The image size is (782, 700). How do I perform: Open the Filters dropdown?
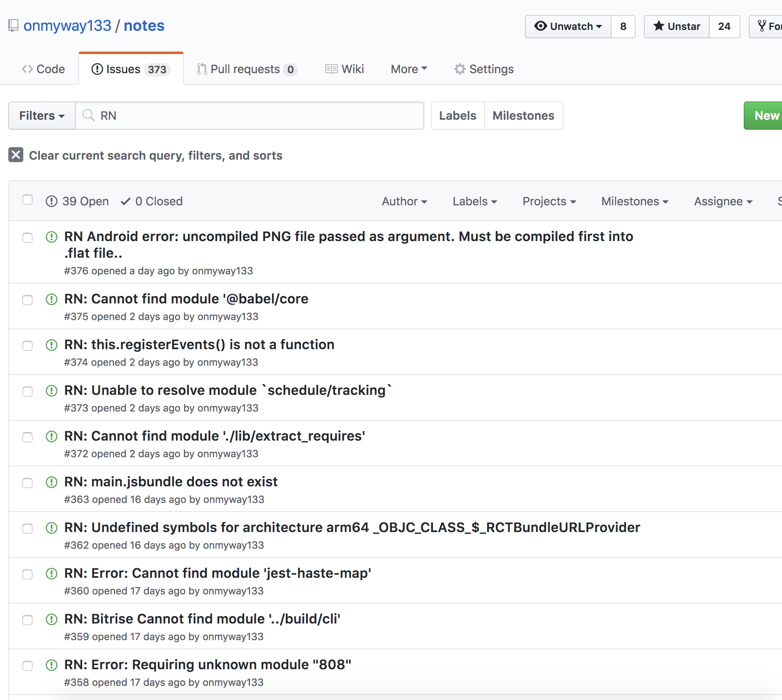tap(42, 116)
